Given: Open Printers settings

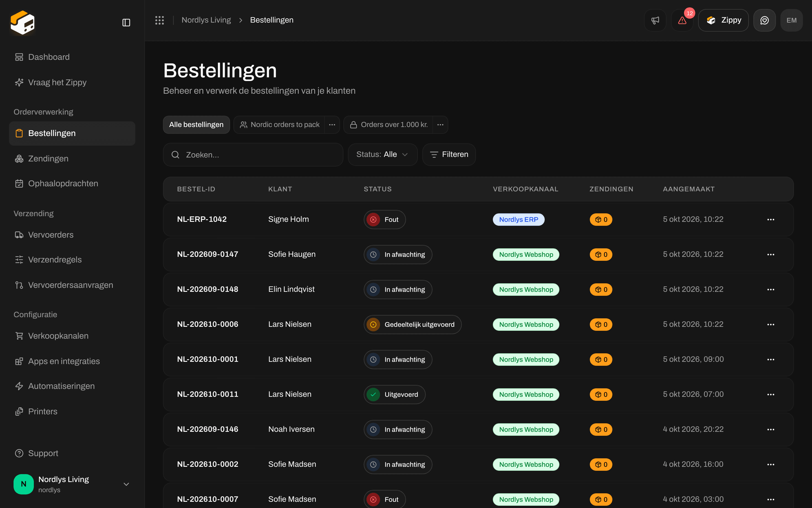Looking at the screenshot, I should [72, 411].
